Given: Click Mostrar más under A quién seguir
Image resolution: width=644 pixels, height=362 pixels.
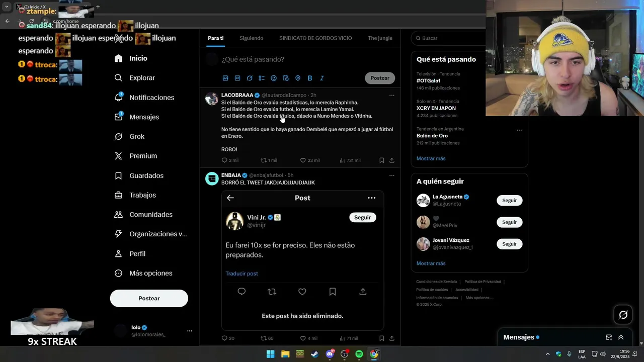Looking at the screenshot, I should pyautogui.click(x=431, y=263).
